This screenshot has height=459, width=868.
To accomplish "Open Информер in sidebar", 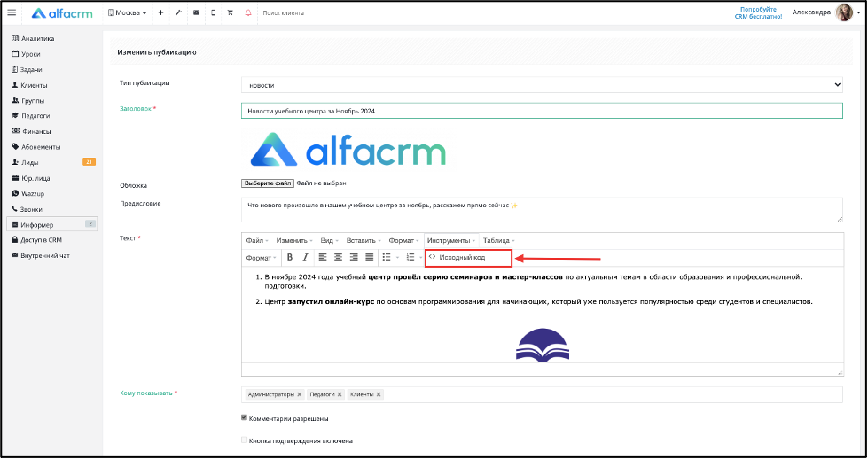I will 52,224.
